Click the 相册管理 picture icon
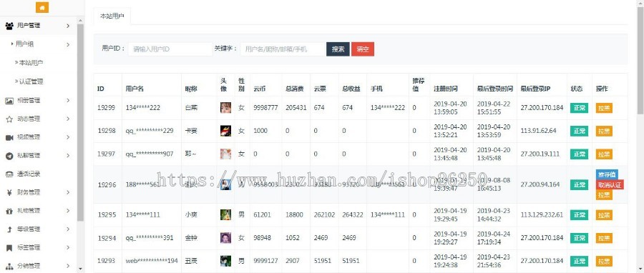This screenshot has width=644, height=273. coord(9,101)
